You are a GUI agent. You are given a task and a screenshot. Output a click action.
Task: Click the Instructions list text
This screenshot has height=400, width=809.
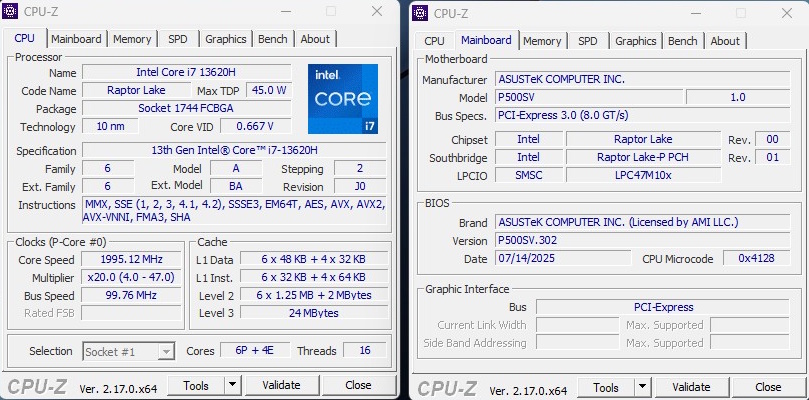pos(234,211)
